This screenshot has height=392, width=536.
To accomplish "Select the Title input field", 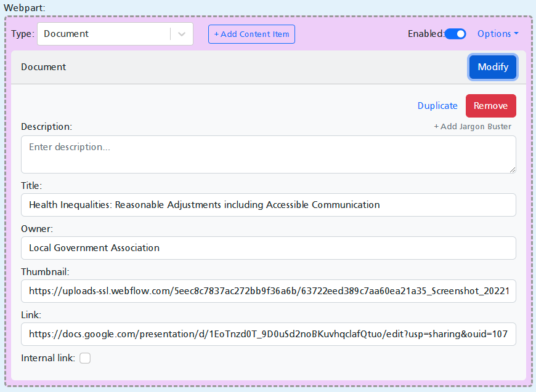I will 268,204.
